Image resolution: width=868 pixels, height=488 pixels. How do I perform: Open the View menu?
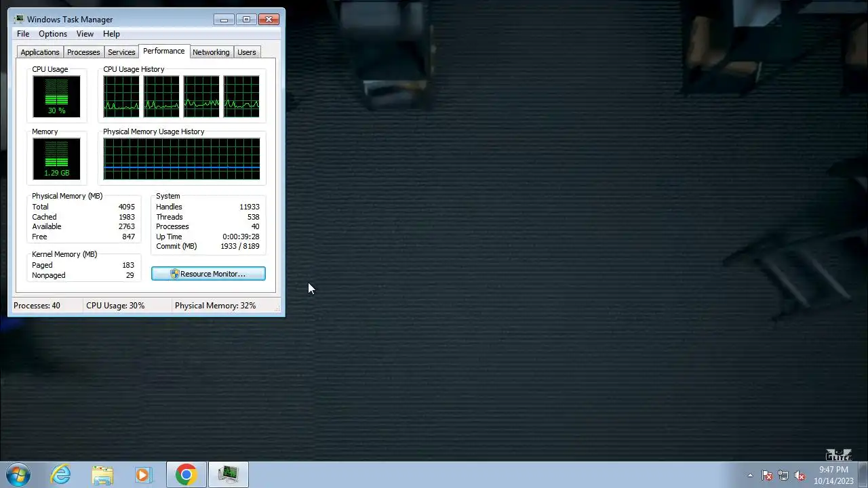click(85, 34)
